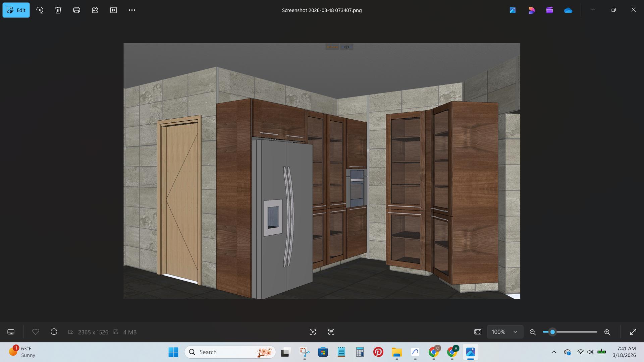
Task: Delete the photo with trash icon
Action: 58,10
